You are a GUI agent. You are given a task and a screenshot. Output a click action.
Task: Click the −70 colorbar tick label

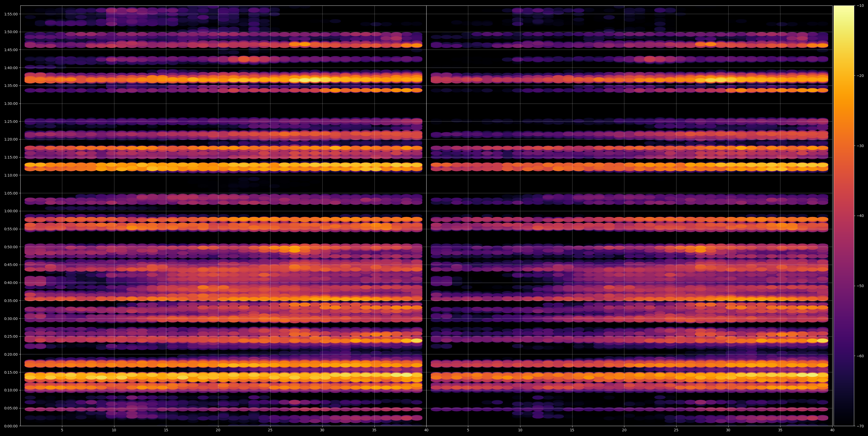[860, 426]
